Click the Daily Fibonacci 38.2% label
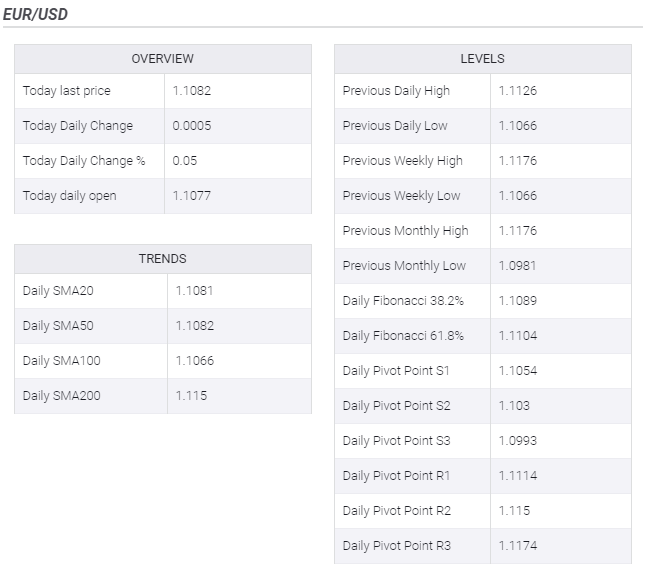This screenshot has width=646, height=578. (403, 301)
